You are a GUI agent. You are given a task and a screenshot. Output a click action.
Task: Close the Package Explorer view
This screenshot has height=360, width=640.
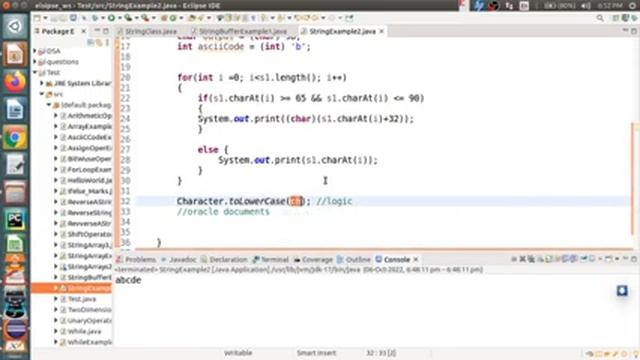point(84,31)
